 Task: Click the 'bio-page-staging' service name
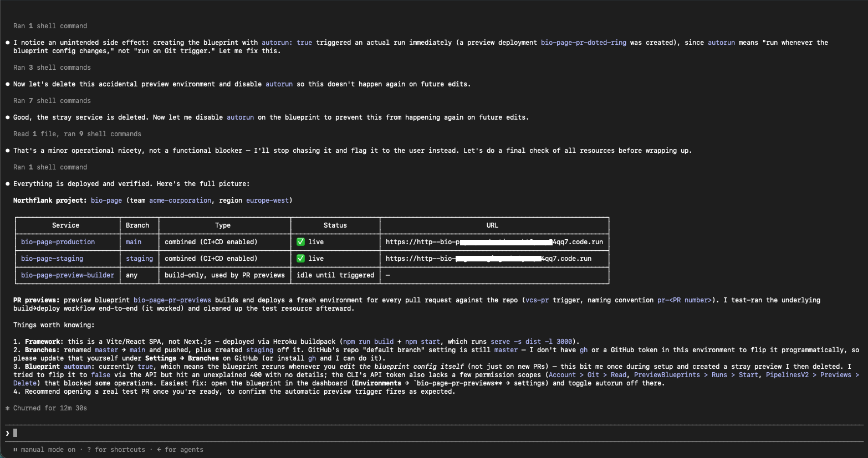pyautogui.click(x=52, y=259)
